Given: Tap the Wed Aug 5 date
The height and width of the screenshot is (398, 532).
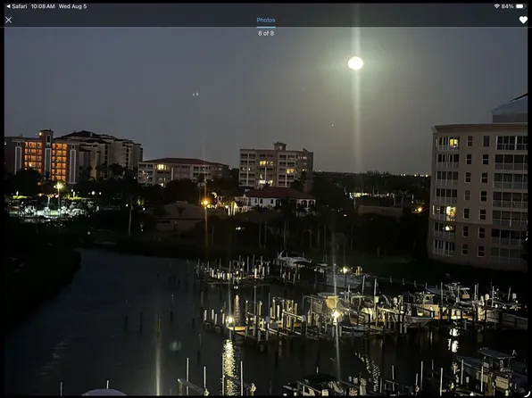Looking at the screenshot, I should pos(72,6).
